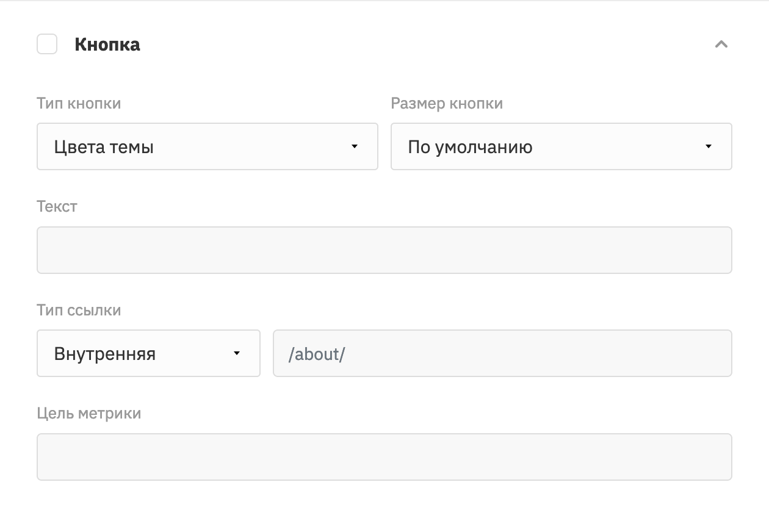The image size is (769, 532).
Task: Select the По умолчанию value text
Action: click(x=470, y=147)
